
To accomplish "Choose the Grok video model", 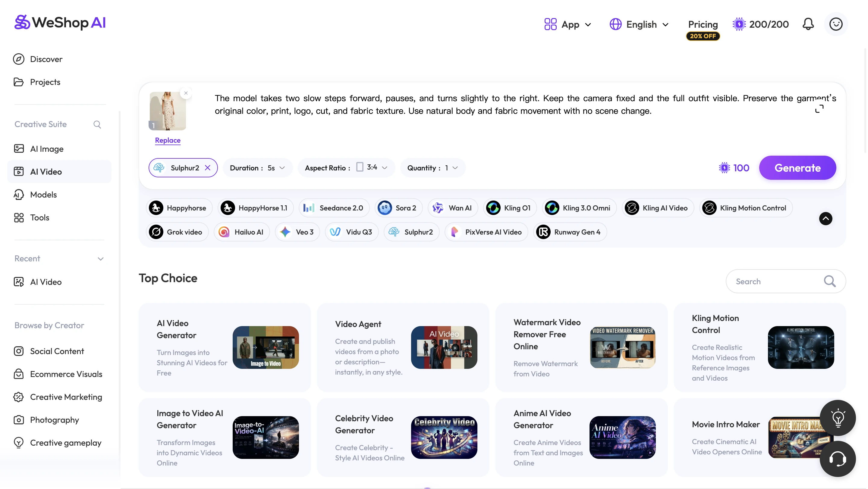I will coord(177,232).
